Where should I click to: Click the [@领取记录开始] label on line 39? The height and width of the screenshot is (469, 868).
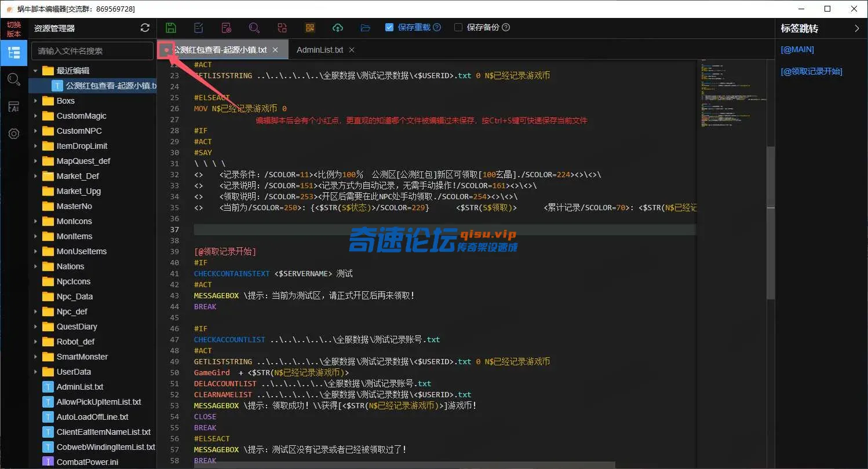click(225, 252)
